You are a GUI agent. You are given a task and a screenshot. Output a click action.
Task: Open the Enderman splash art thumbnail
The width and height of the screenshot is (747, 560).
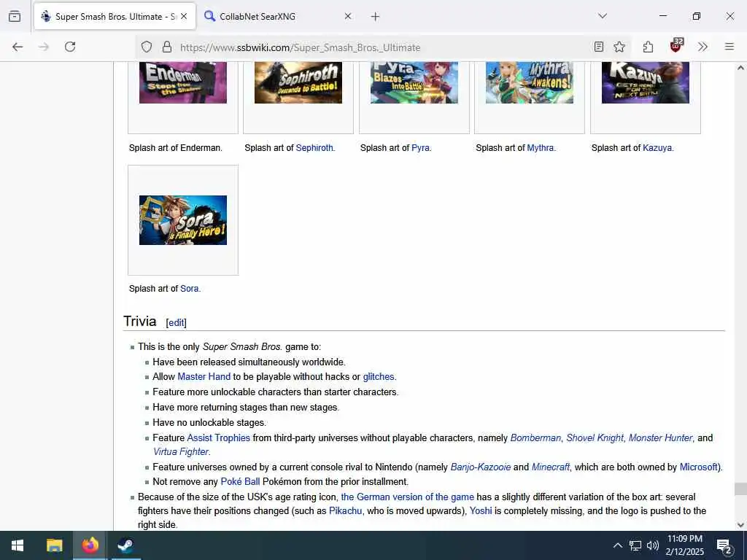[183, 82]
